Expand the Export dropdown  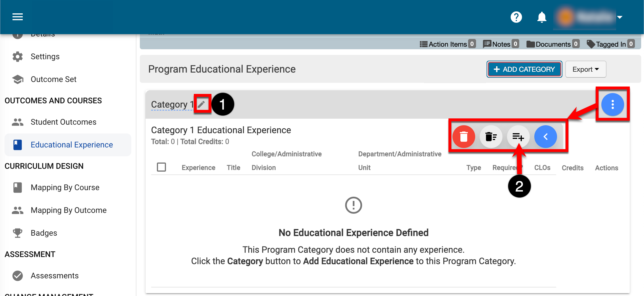coord(585,69)
